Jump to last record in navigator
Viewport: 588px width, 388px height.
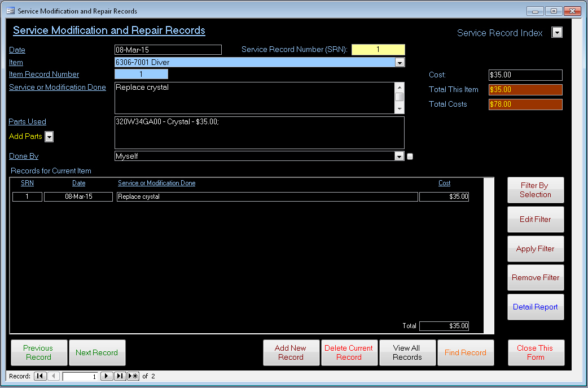[120, 376]
